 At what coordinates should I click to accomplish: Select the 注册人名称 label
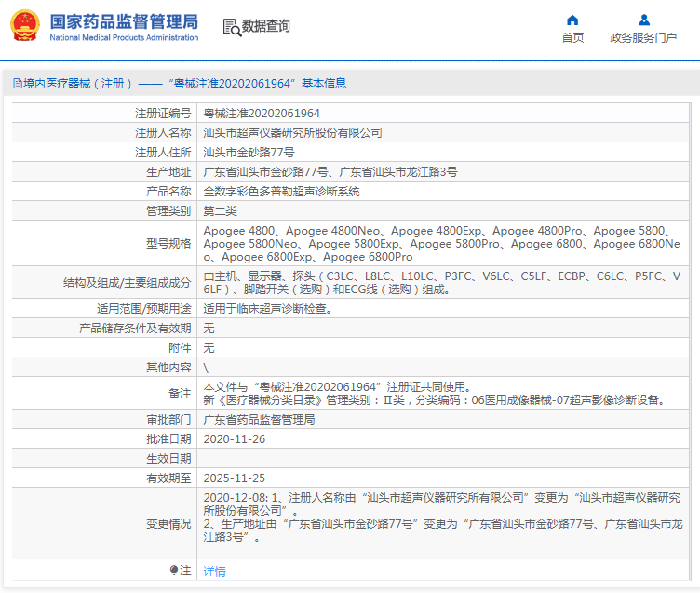[163, 132]
